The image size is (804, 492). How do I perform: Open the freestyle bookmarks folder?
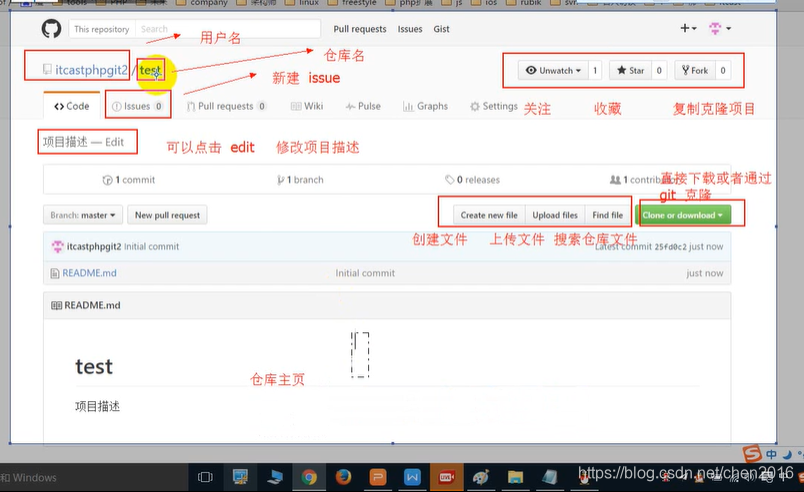354,3
